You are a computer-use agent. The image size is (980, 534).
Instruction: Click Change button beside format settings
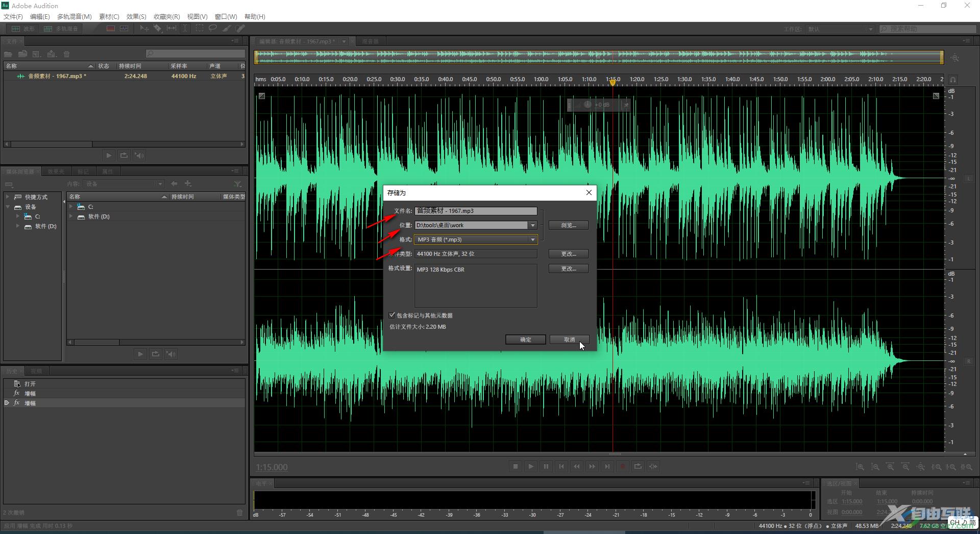568,269
